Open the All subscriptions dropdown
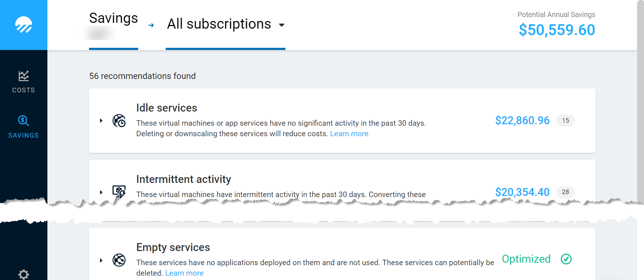The image size is (644, 280). 225,24
